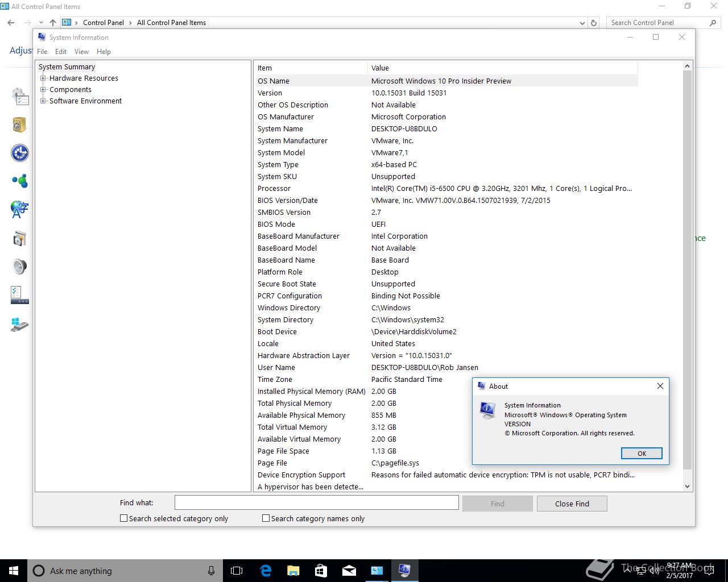728x582 pixels.
Task: Select the Device Encryption Support row
Action: coord(446,475)
